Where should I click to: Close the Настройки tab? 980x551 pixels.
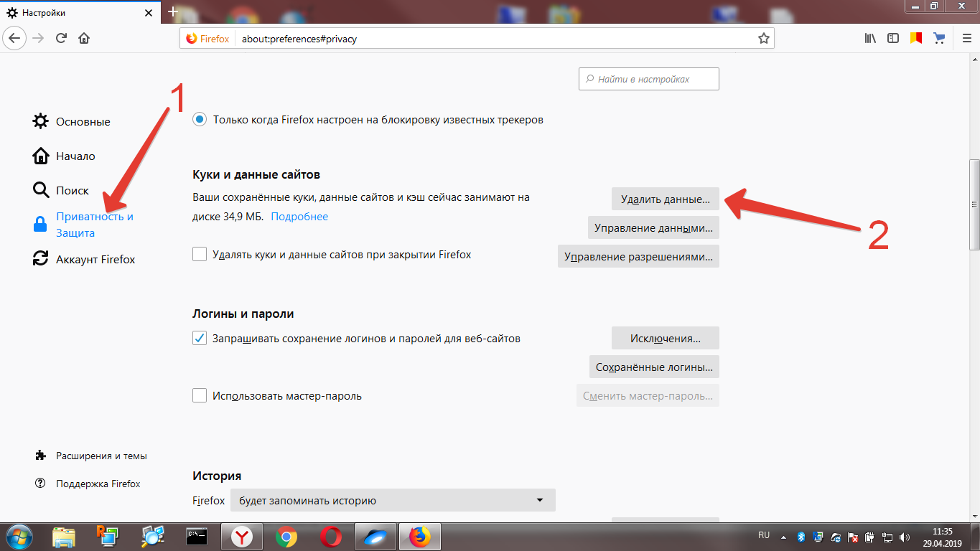pyautogui.click(x=149, y=13)
